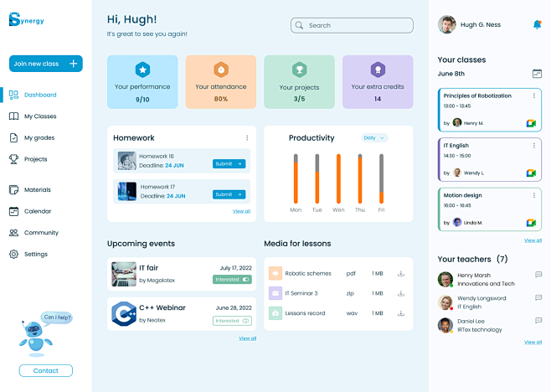Click the Search input field
The width and height of the screenshot is (551, 392).
[352, 25]
